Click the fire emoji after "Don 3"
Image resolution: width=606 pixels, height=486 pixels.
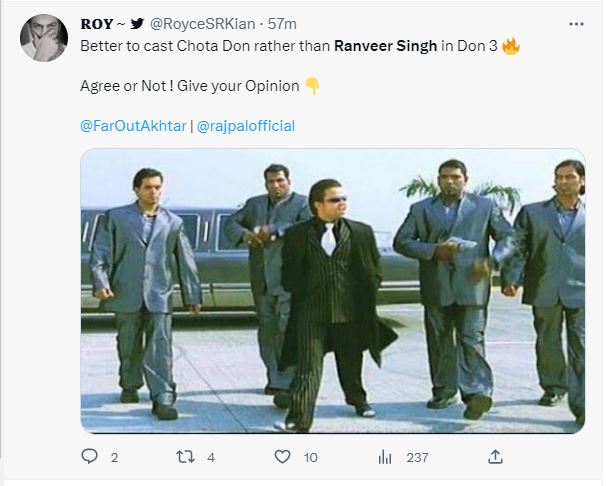(x=511, y=46)
